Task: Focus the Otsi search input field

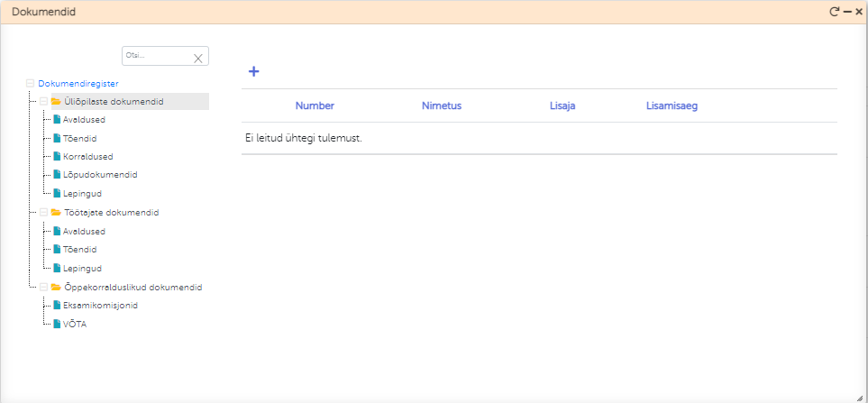Action: 157,56
